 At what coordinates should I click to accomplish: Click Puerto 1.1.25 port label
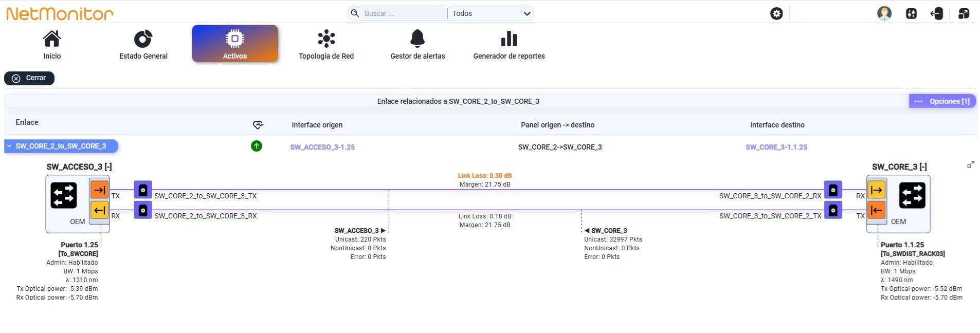902,245
